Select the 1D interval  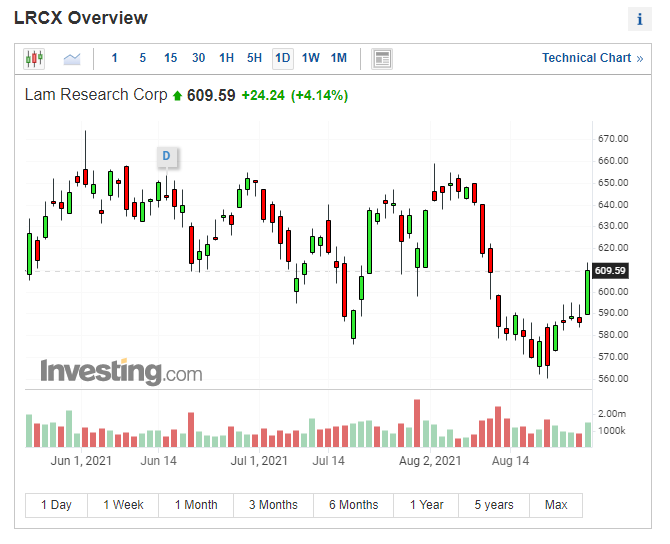[x=283, y=58]
